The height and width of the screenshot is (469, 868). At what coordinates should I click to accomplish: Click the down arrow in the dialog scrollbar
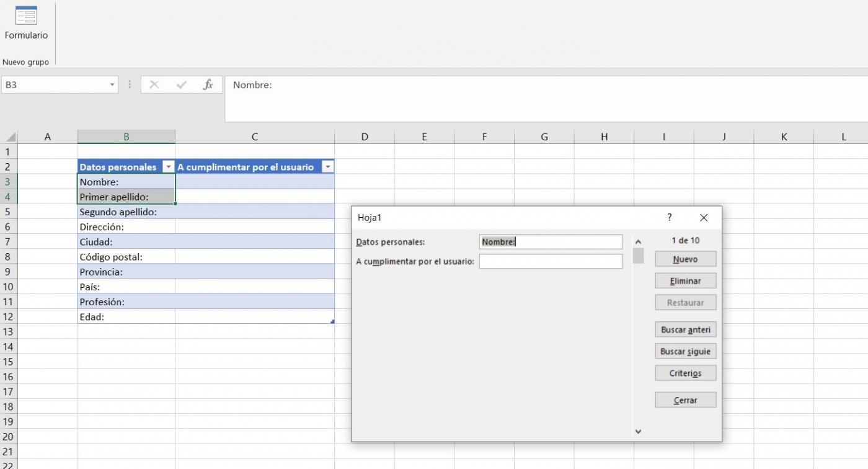pyautogui.click(x=637, y=431)
